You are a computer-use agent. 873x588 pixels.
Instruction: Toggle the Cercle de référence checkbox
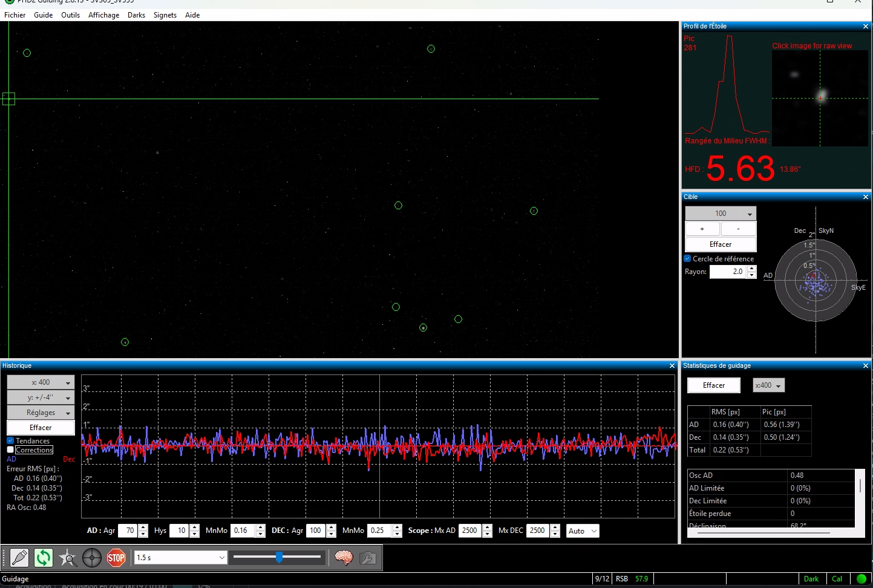687,258
